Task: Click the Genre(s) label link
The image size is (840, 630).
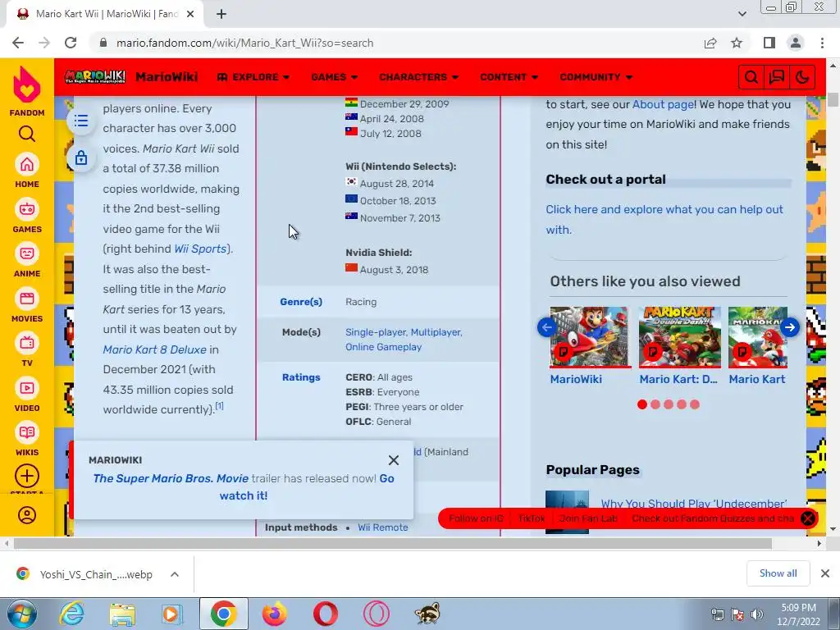Action: [x=301, y=302]
